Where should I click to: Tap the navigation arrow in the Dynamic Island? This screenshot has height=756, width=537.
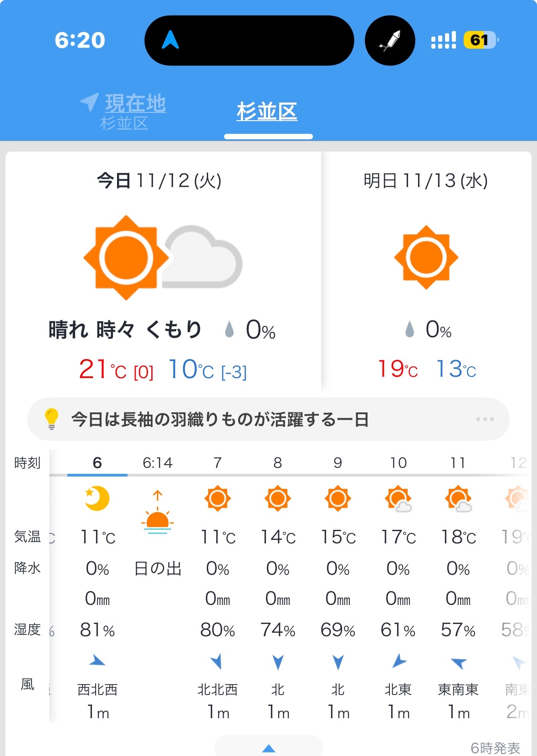pos(170,40)
